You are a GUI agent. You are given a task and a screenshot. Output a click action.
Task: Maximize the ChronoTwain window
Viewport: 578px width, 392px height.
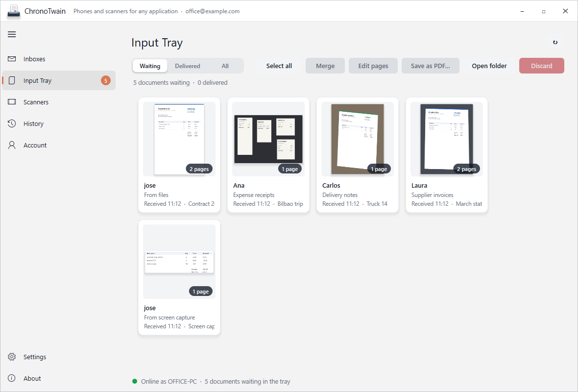point(544,11)
